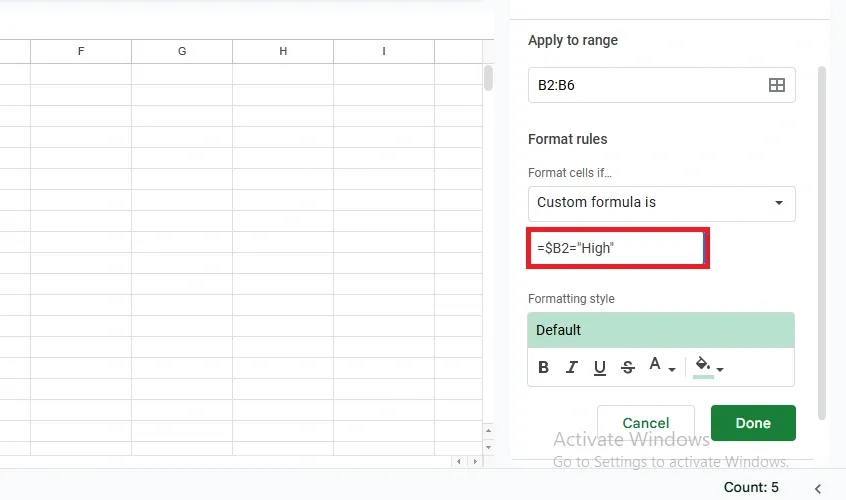Toggle underline in formatting style

tap(600, 367)
